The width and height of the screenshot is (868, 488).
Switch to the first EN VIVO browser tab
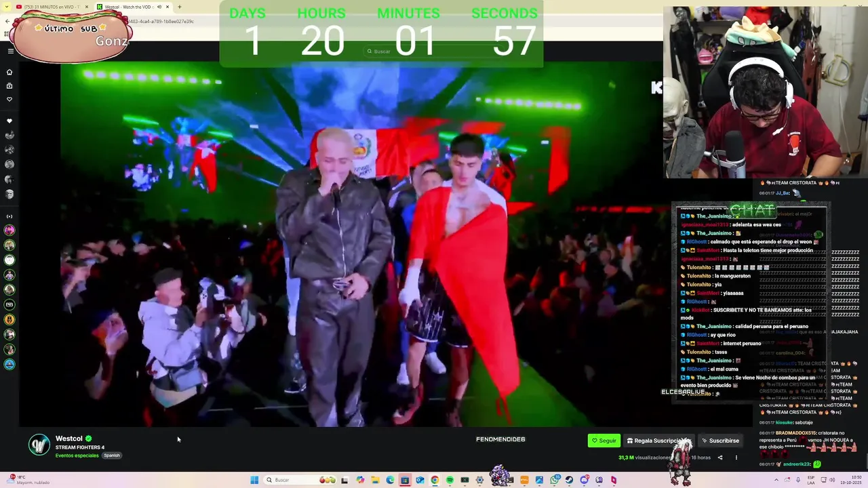51,7
